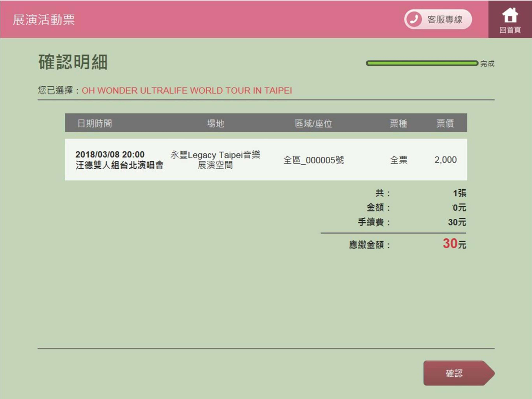Screen dimensions: 532x399
Task: Click seat 全區_000005號 cell
Action: [x=314, y=160]
